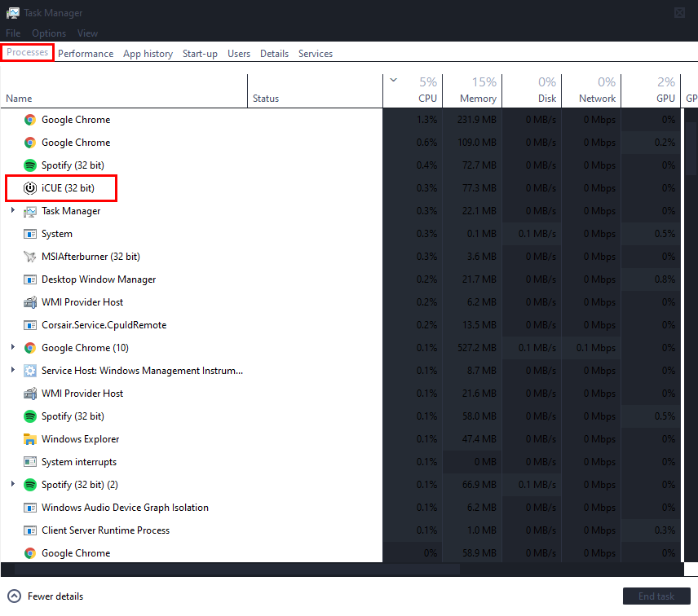Open the File menu

pyautogui.click(x=13, y=33)
